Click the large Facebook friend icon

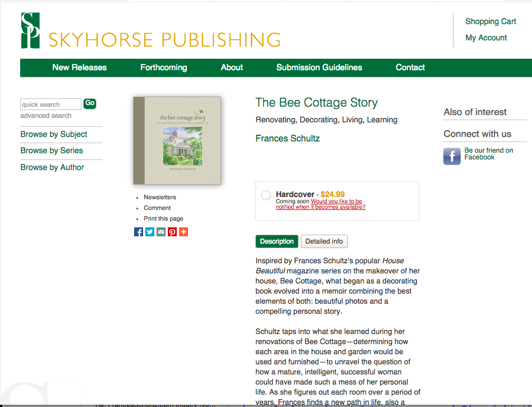pos(452,156)
